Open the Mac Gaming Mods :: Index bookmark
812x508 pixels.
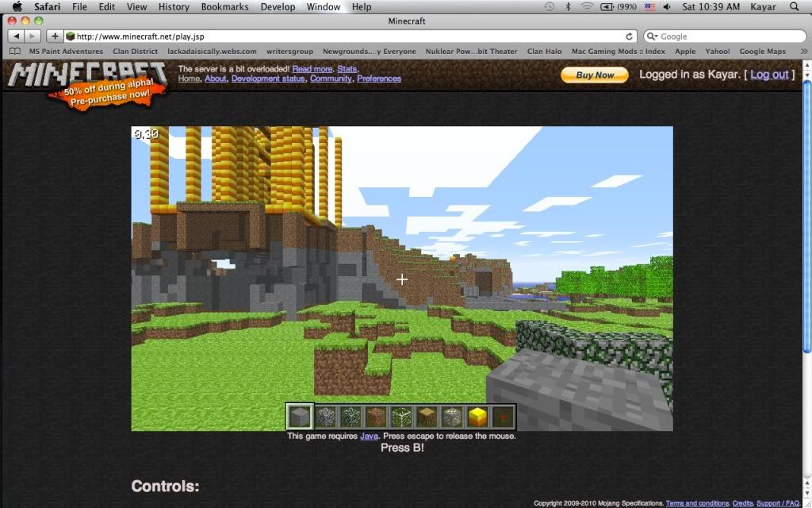tap(619, 52)
